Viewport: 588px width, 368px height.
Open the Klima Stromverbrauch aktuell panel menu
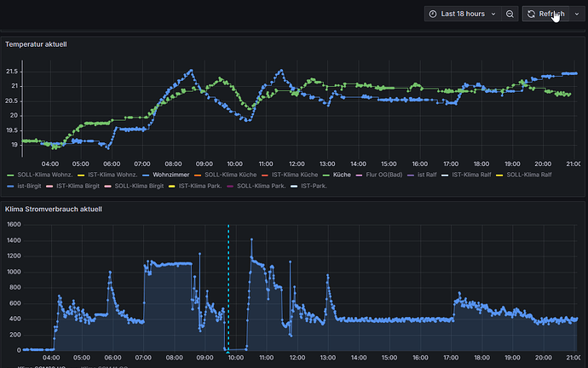tap(54, 208)
